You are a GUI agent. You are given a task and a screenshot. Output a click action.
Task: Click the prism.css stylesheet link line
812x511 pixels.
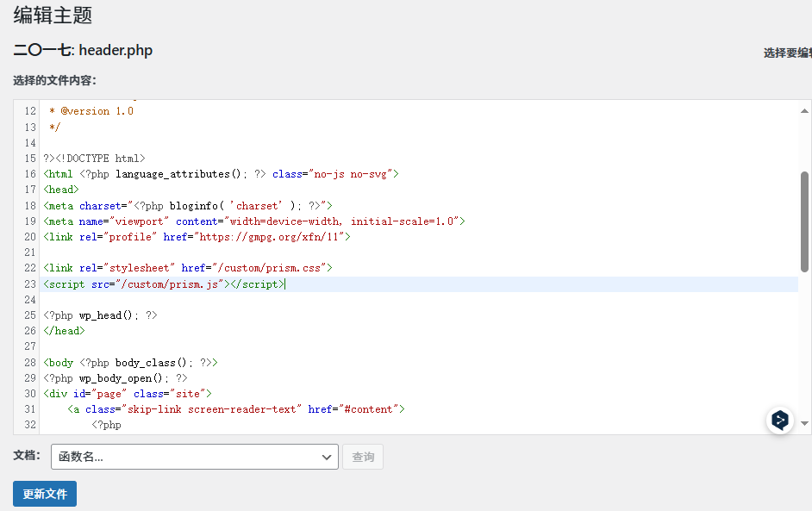pyautogui.click(x=187, y=268)
